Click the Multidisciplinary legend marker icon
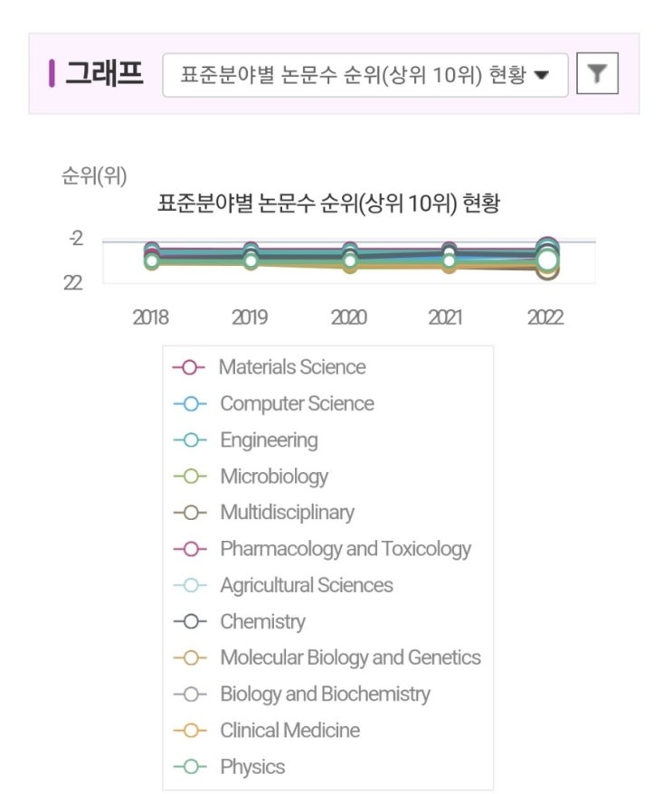This screenshot has height=794, width=672. tap(189, 513)
